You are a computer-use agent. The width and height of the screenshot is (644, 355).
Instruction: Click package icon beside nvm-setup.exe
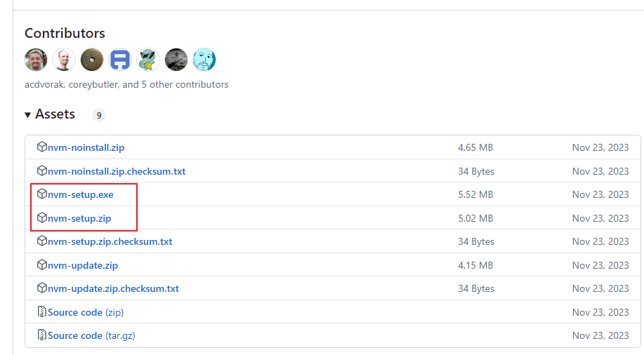tap(42, 194)
